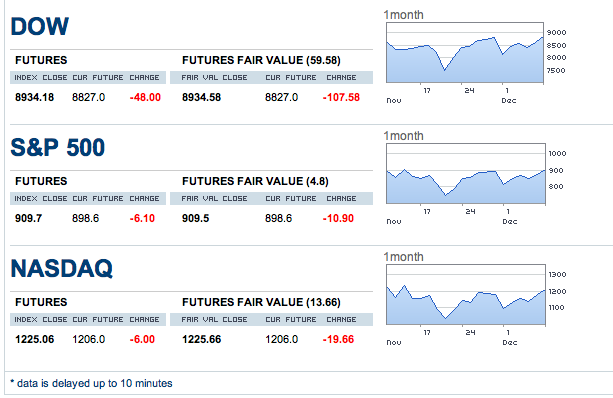Select NASDAQ futures change -6.00
The width and height of the screenshot is (613, 398).
point(142,339)
